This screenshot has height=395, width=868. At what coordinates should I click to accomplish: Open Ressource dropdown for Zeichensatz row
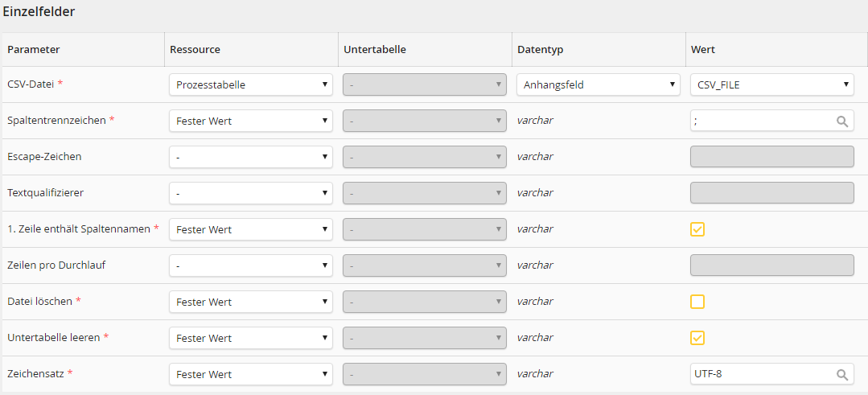point(250,374)
